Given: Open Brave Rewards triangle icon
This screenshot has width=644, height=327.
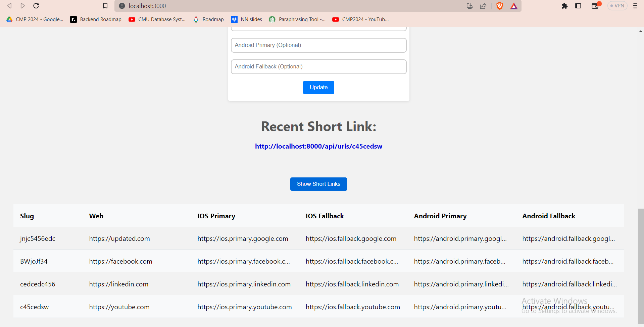Looking at the screenshot, I should [x=514, y=6].
